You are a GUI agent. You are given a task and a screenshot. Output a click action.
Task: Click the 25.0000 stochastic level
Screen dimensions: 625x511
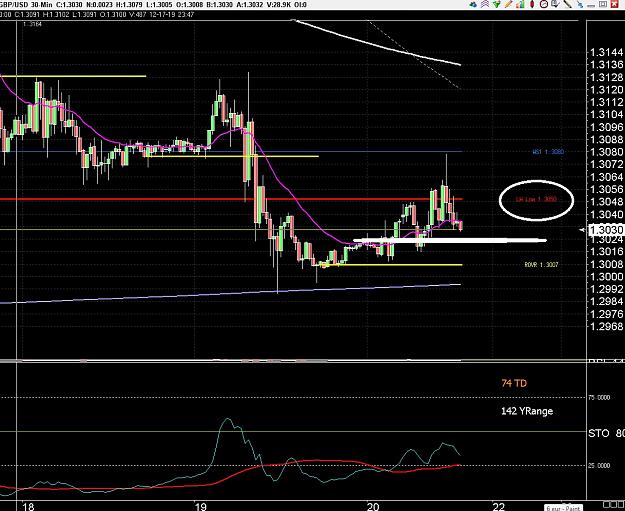click(x=599, y=466)
